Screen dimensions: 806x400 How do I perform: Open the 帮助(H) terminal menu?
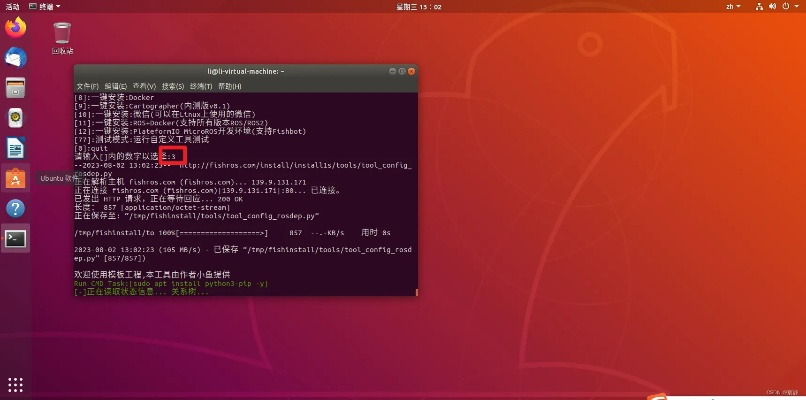tap(231, 86)
